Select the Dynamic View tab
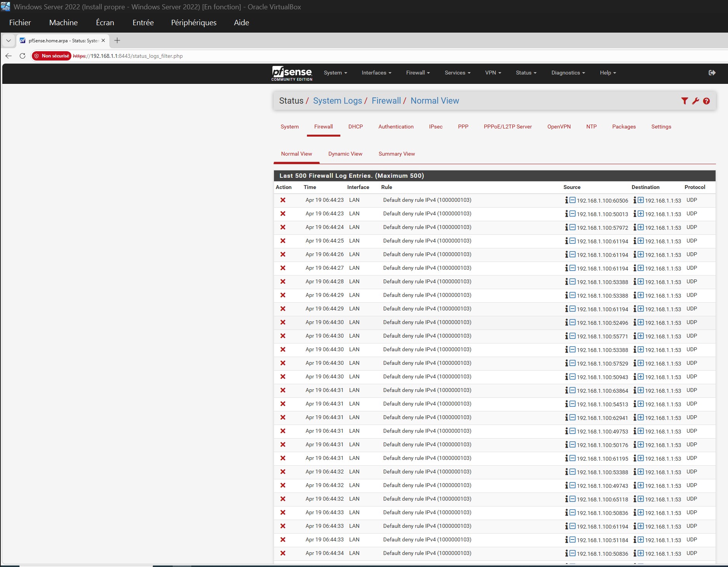728x567 pixels. click(345, 154)
